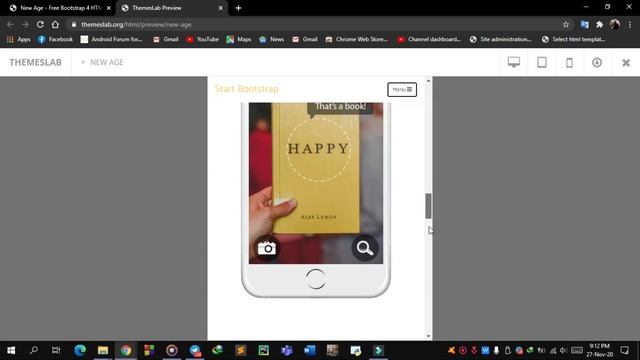Reload the current page

point(40,24)
